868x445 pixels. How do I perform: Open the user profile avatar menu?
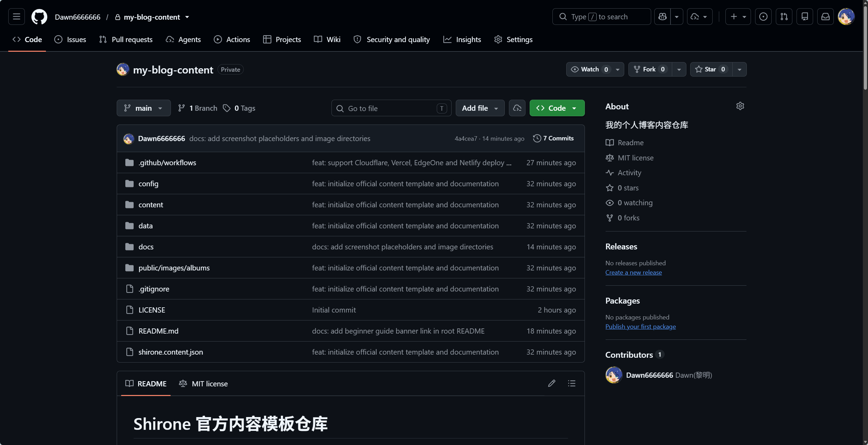pyautogui.click(x=846, y=17)
